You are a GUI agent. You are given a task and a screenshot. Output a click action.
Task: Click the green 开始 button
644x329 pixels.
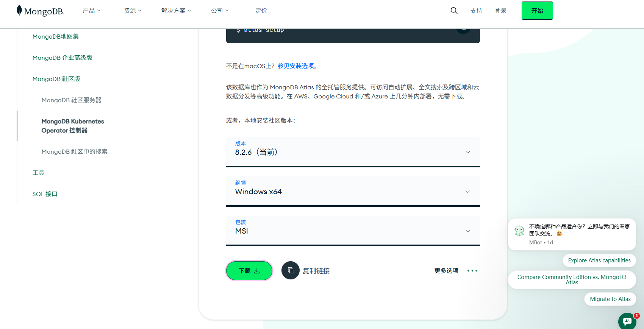click(x=537, y=11)
